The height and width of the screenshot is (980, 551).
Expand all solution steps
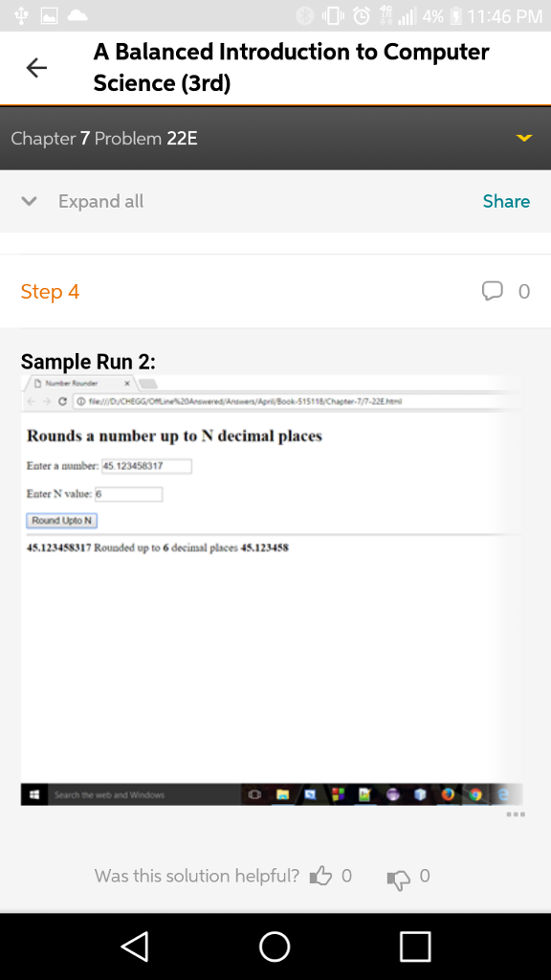99,201
